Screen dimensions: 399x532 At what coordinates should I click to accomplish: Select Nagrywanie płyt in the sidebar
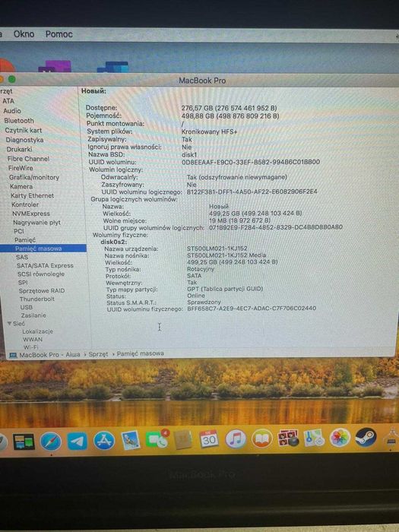coord(36,223)
